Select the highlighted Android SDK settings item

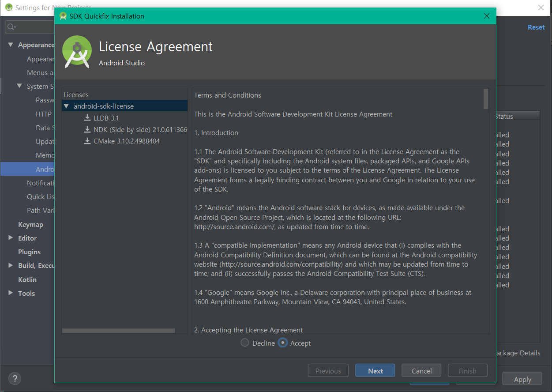(27, 169)
